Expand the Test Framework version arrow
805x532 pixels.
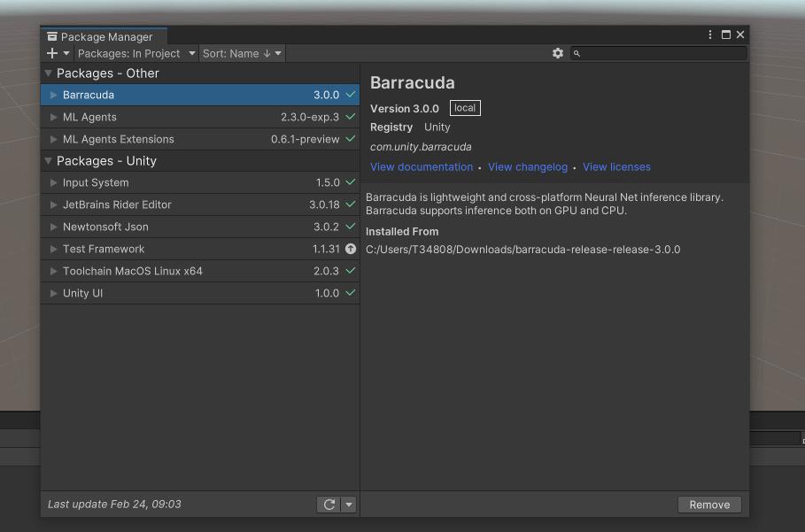pos(53,249)
